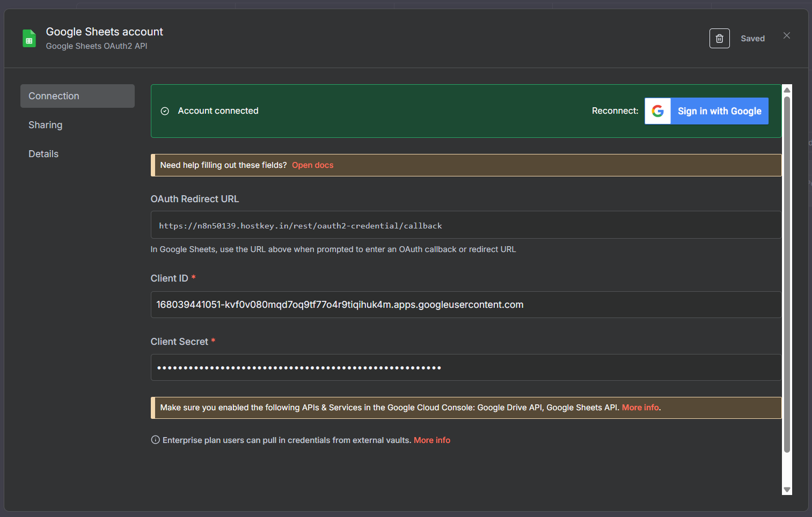This screenshot has width=812, height=517.
Task: Click the Google Sheets account title to rename
Action: pos(105,32)
